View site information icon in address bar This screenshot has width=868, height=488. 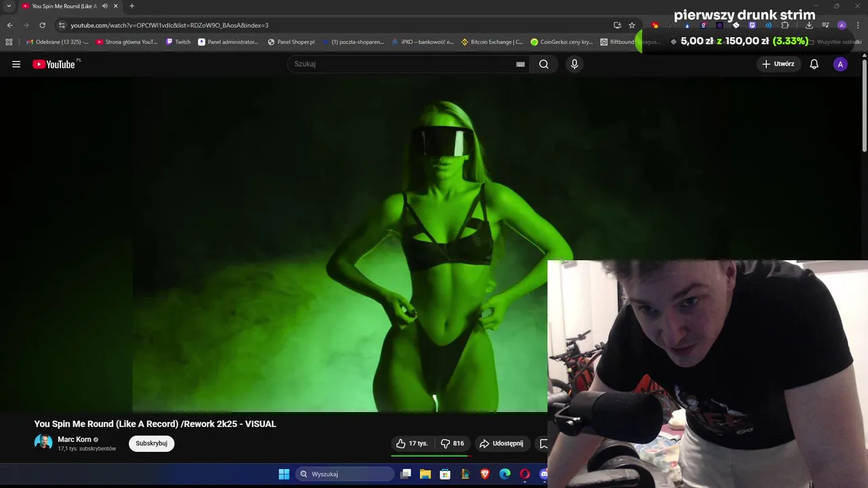click(x=62, y=25)
